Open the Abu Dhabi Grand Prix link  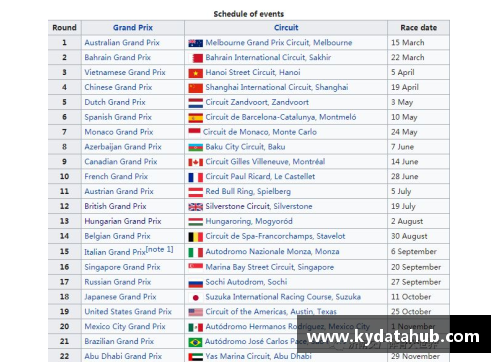point(123,356)
